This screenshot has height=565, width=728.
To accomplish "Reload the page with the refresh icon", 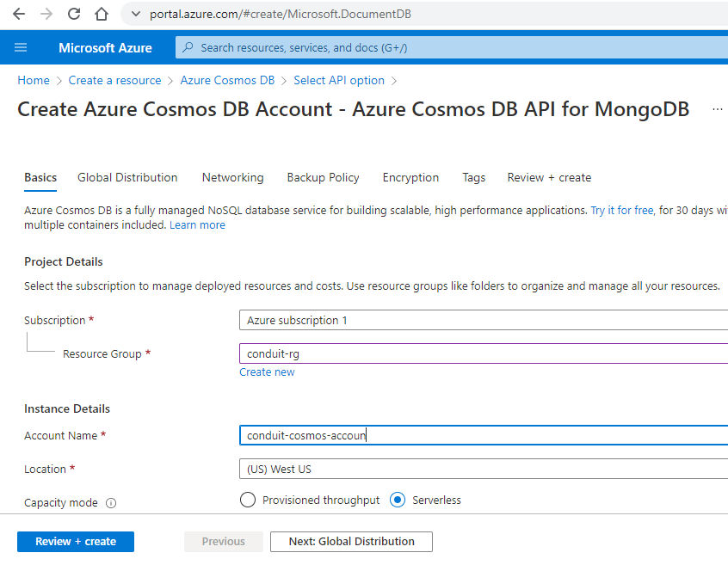I will [x=74, y=14].
